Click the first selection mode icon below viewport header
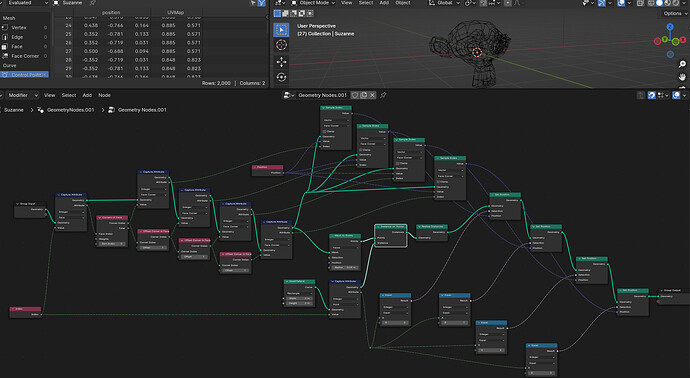The height and width of the screenshot is (378, 690). pos(277,14)
